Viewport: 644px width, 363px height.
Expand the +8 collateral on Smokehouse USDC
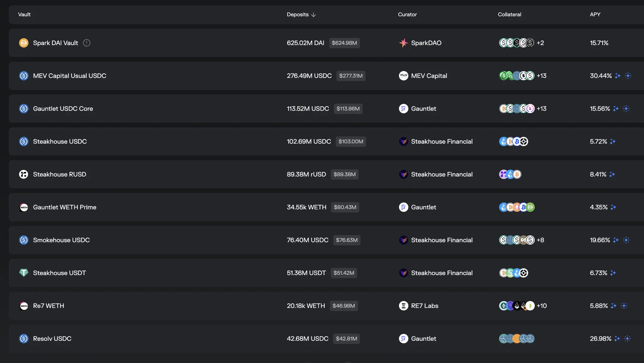pos(540,240)
